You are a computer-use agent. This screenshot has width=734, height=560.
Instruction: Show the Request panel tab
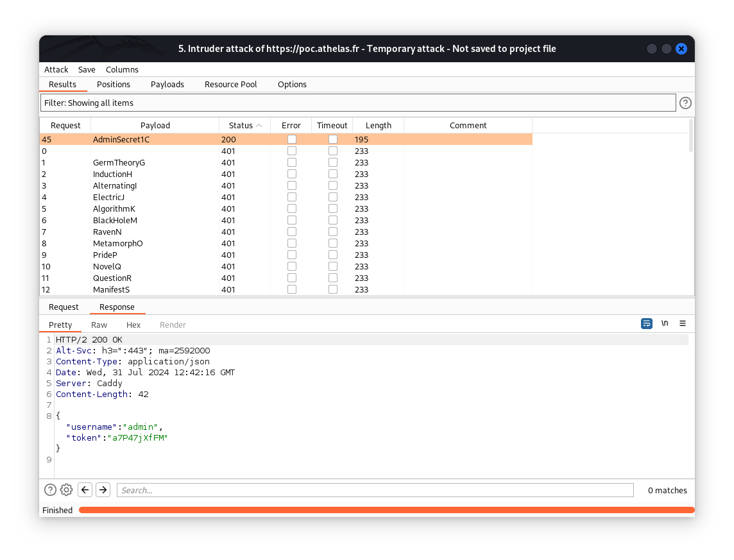64,307
